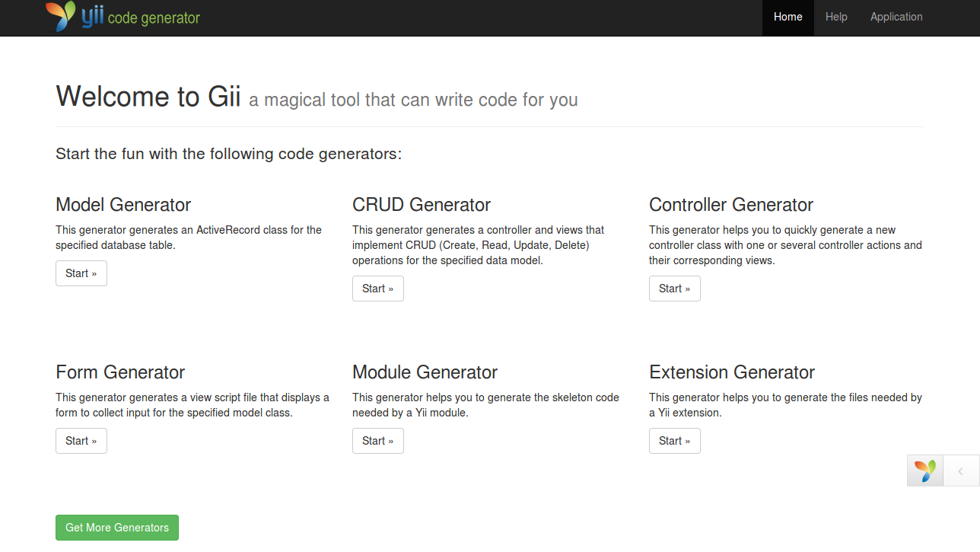Go to the Application navigation item
This screenshot has height=552, width=980.
point(896,17)
